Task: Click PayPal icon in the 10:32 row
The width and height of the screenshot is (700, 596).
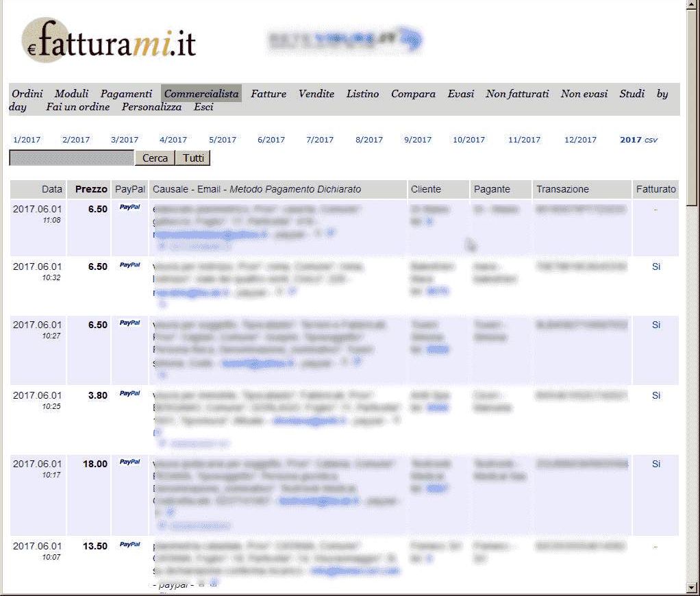Action: tap(129, 264)
